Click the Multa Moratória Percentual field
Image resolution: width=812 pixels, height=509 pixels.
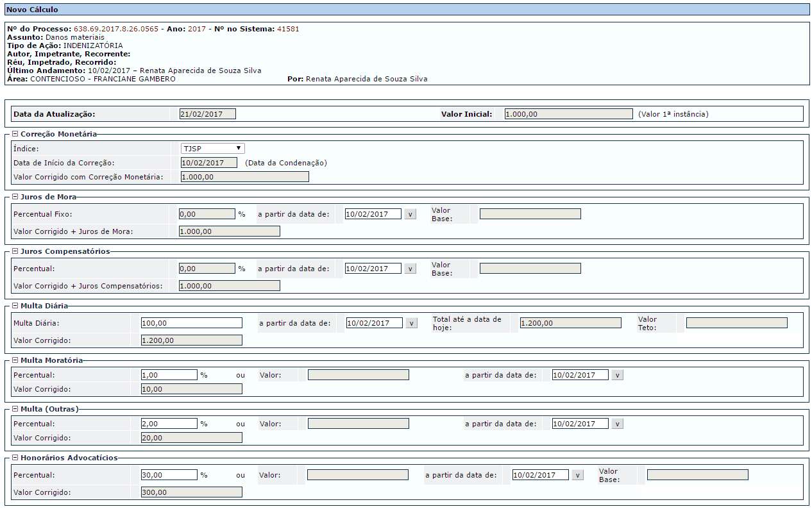[x=169, y=375]
